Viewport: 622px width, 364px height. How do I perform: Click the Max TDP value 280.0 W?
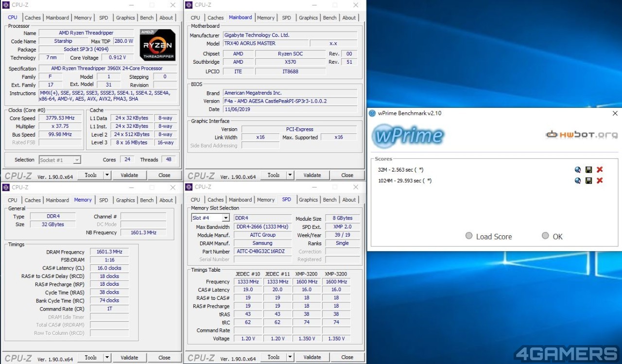[123, 41]
